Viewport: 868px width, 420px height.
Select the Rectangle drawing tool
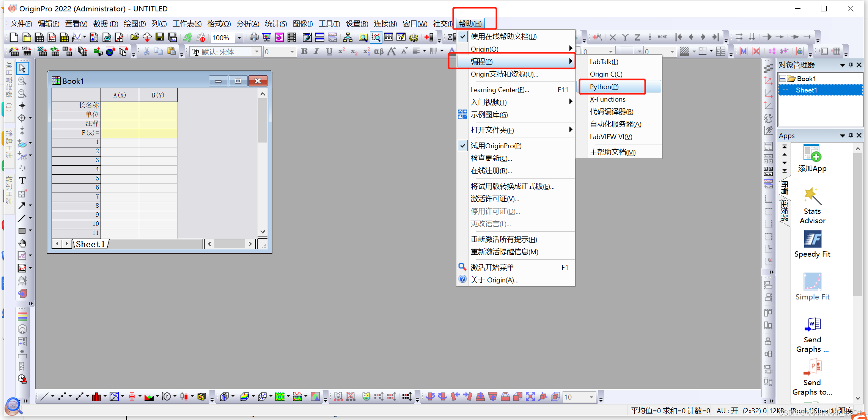click(x=22, y=230)
